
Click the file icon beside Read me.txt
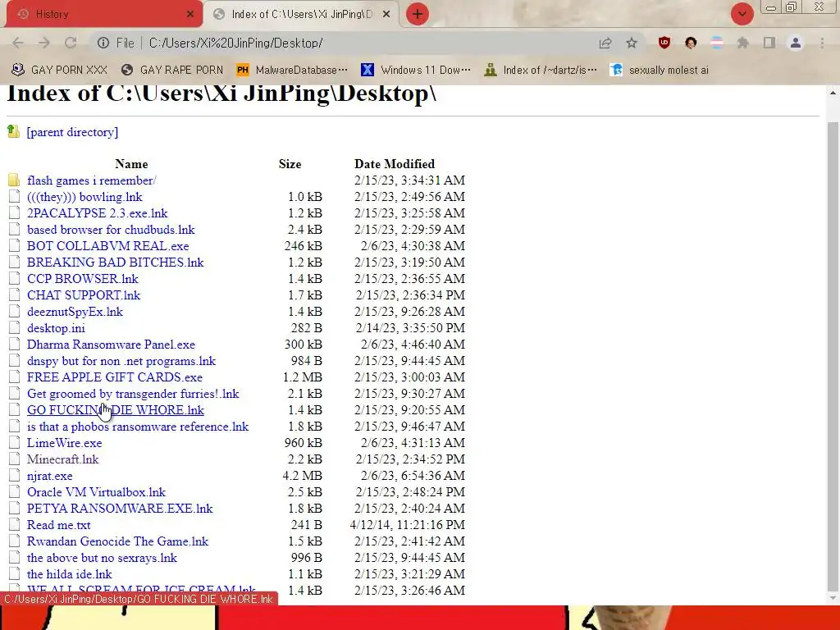(14, 524)
